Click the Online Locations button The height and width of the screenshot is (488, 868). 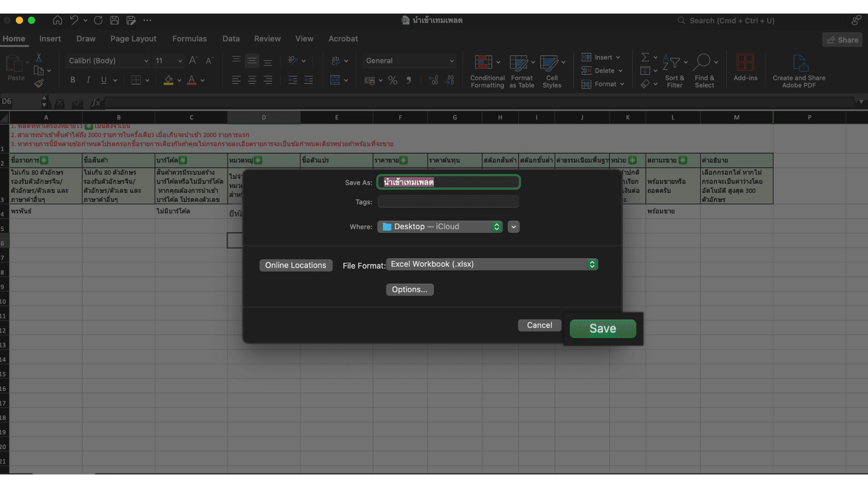click(x=296, y=265)
